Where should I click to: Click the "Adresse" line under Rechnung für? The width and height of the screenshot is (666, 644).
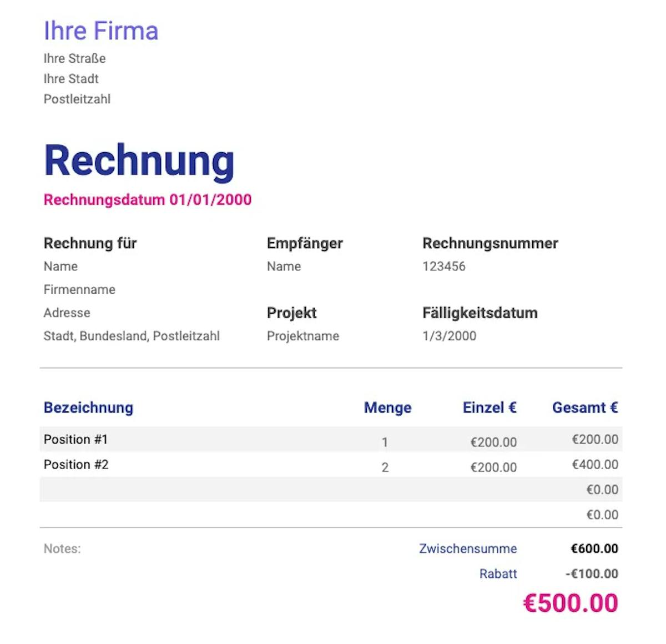pyautogui.click(x=67, y=313)
